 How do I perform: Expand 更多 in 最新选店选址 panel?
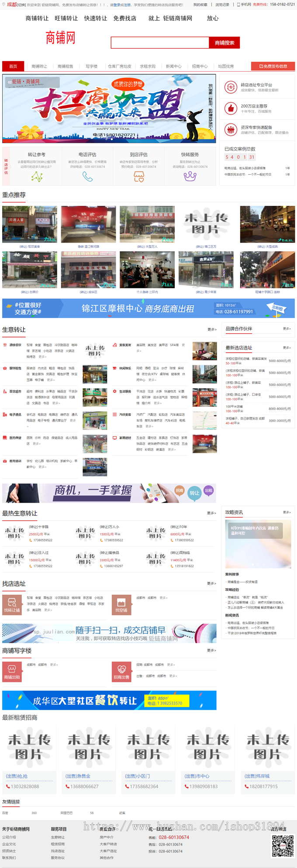(x=287, y=348)
